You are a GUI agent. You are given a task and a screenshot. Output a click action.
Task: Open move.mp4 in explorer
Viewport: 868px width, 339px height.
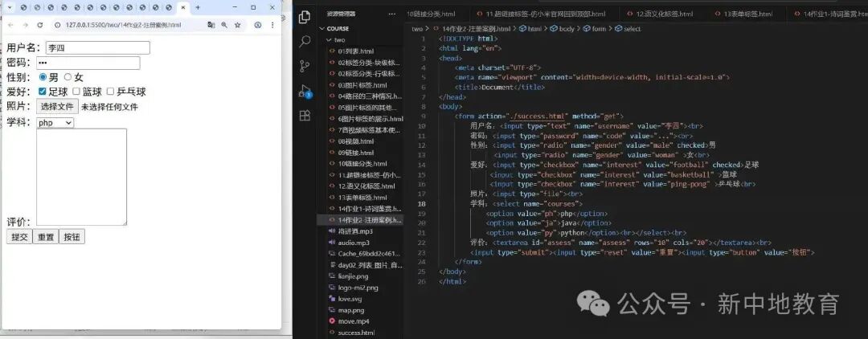(353, 321)
